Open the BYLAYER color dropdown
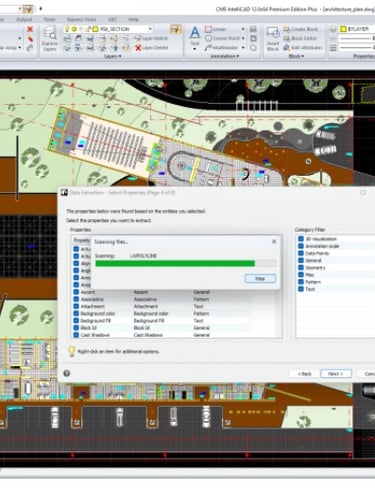 (356, 29)
